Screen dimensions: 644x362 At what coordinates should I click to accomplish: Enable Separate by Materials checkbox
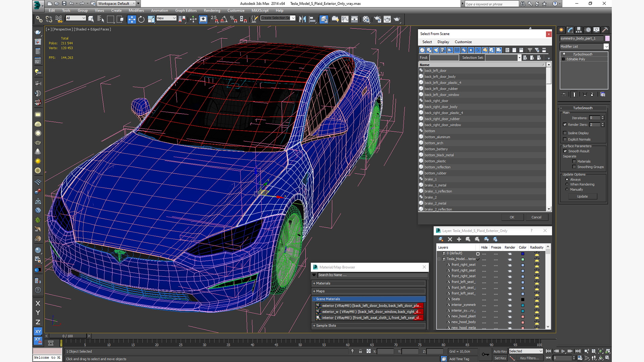(574, 162)
